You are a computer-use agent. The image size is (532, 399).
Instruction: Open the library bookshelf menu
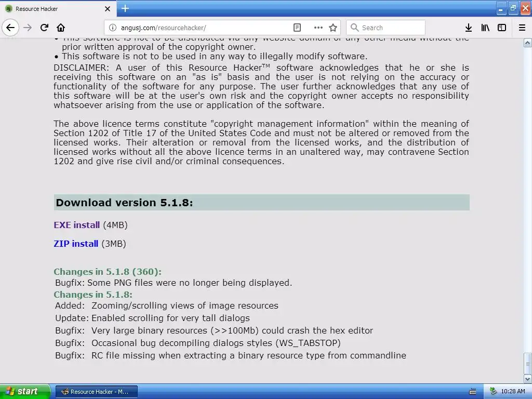485,28
